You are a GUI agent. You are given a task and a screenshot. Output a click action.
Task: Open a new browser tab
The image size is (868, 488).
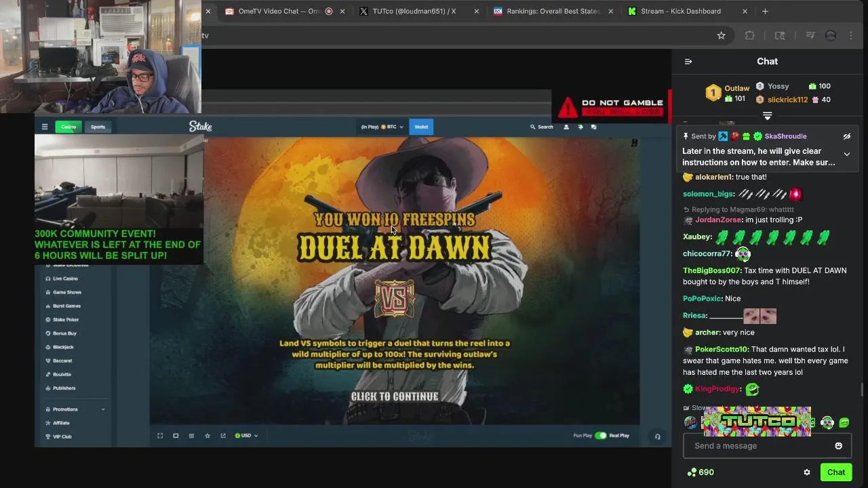765,11
